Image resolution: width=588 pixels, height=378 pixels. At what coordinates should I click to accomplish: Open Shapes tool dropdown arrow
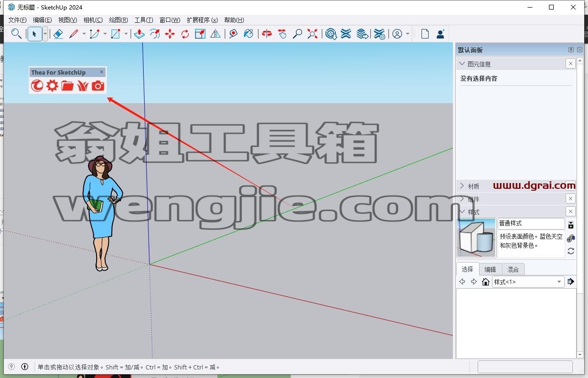126,34
